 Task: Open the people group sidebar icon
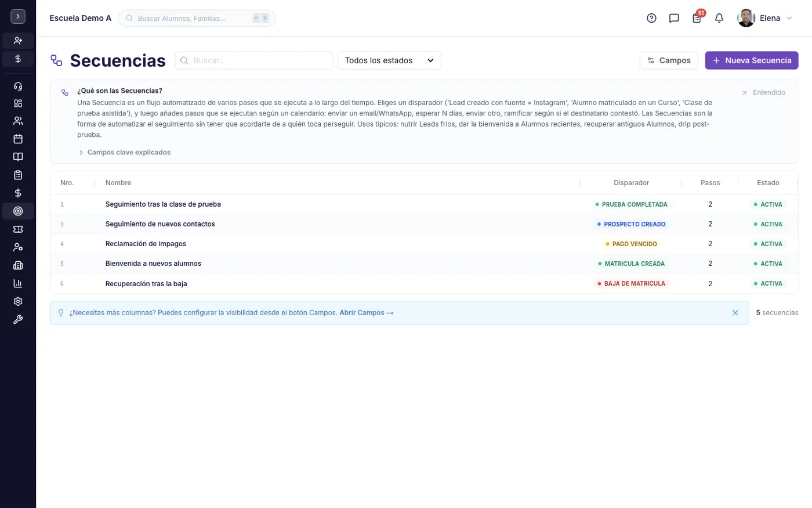[18, 121]
